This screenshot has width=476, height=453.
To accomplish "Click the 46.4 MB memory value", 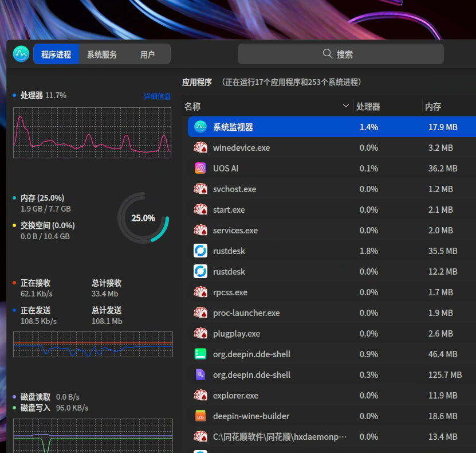I will [x=443, y=354].
